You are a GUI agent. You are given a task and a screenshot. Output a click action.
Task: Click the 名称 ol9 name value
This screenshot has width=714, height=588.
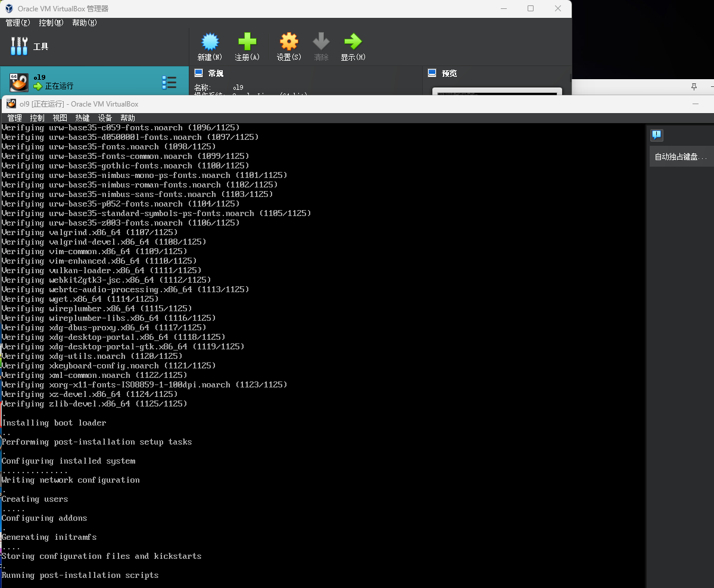pos(238,87)
